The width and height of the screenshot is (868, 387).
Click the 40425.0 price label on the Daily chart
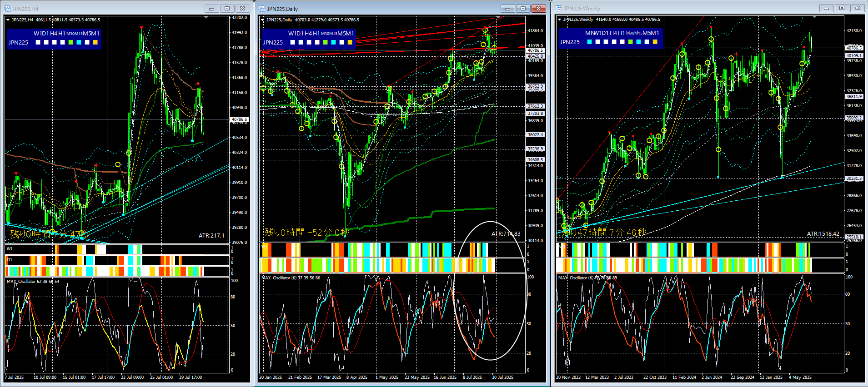[x=535, y=56]
